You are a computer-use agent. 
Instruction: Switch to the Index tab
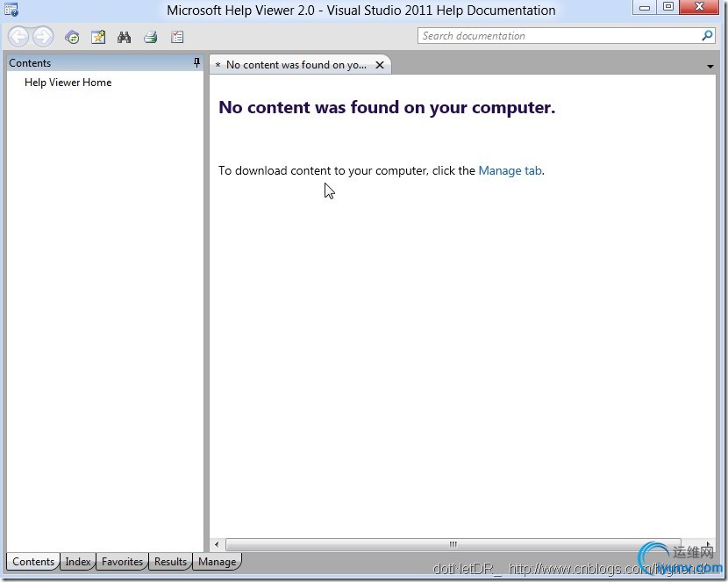click(x=78, y=562)
